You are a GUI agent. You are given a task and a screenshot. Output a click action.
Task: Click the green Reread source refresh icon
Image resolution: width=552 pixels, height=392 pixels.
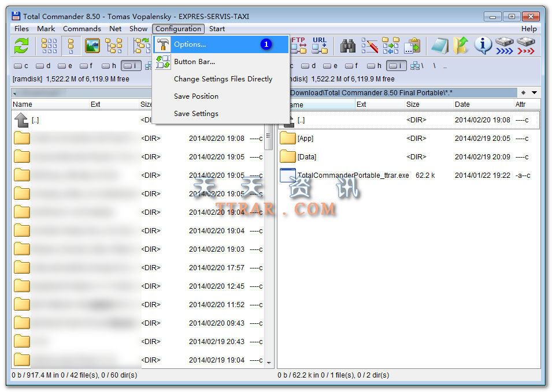pos(21,46)
